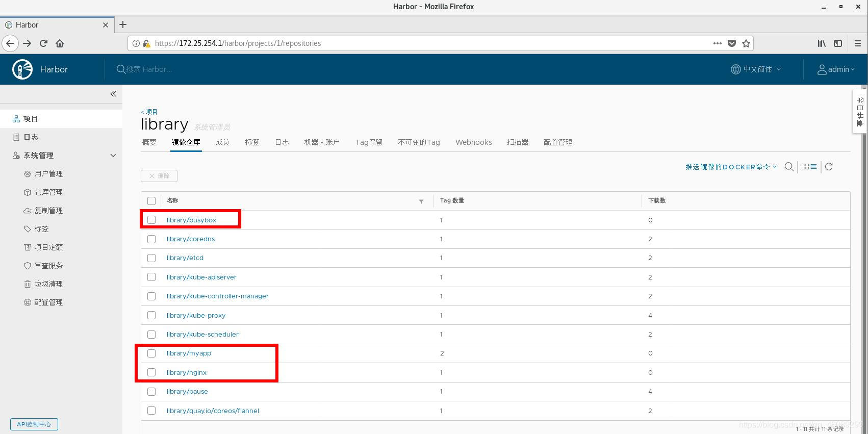Image resolution: width=868 pixels, height=434 pixels.
Task: Check the library/etcd row checkbox
Action: [x=151, y=258]
